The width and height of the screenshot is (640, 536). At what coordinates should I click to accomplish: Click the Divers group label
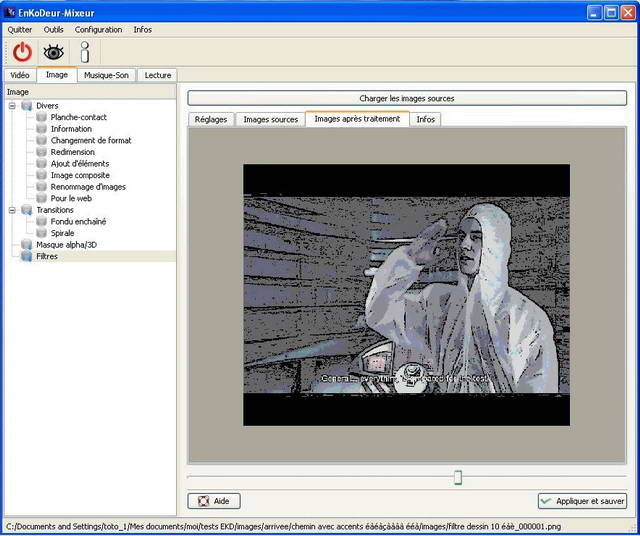(x=47, y=106)
